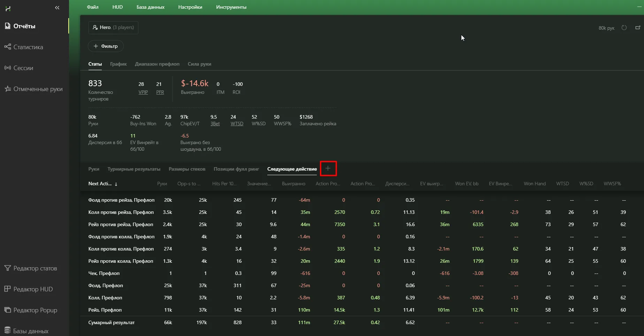Viewport: 644px width, 336px height.
Task: Switch to Размеры стеков tab
Action: coord(187,169)
